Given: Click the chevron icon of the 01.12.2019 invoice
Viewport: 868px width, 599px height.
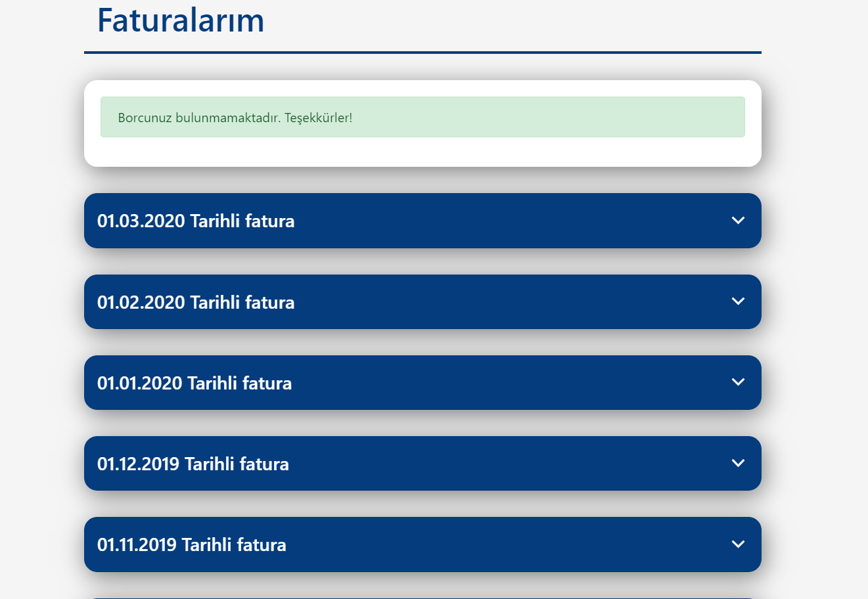Looking at the screenshot, I should [738, 463].
